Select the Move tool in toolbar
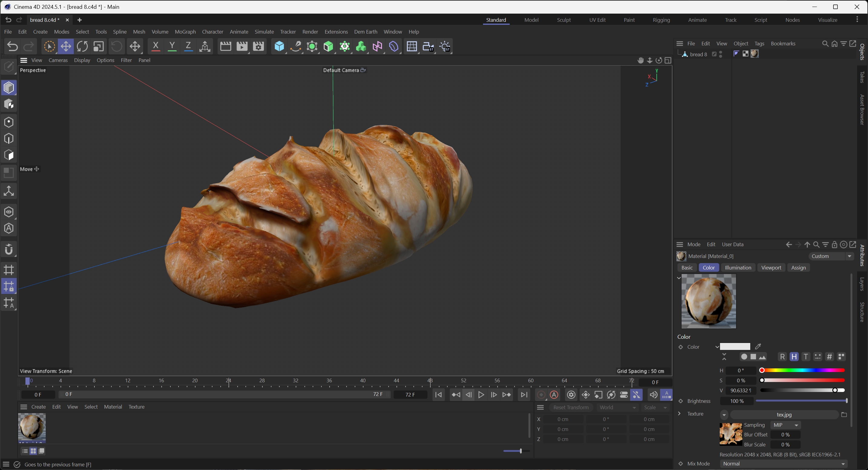The width and height of the screenshot is (868, 470). click(66, 47)
